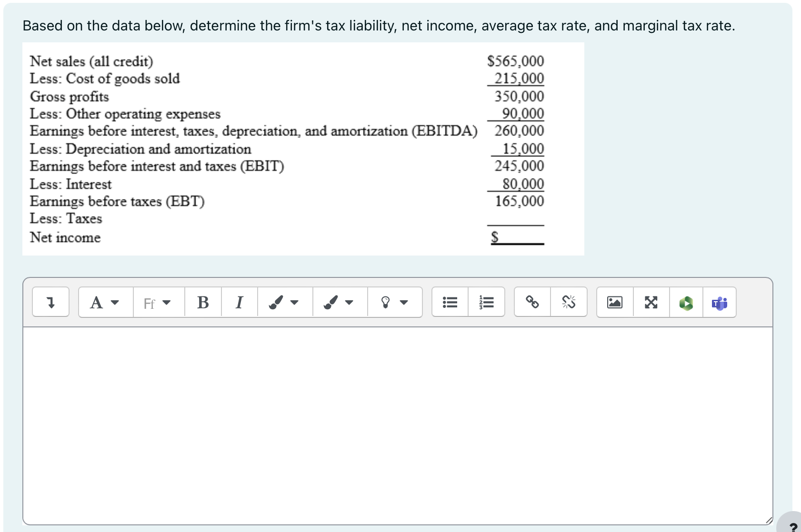Screen dimensions: 801x532
Task: Open the font color brush dropdown
Action: pos(283,302)
